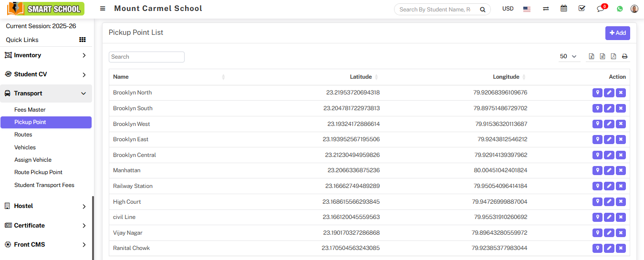Viewport: 644px width, 260px height.
Task: Open WhatsApp from the top bar
Action: (x=620, y=9)
